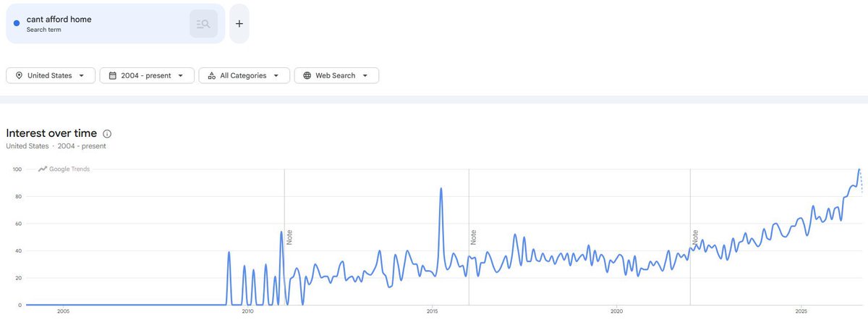
Task: Click the Google Trends logo on chart
Action: (x=64, y=169)
